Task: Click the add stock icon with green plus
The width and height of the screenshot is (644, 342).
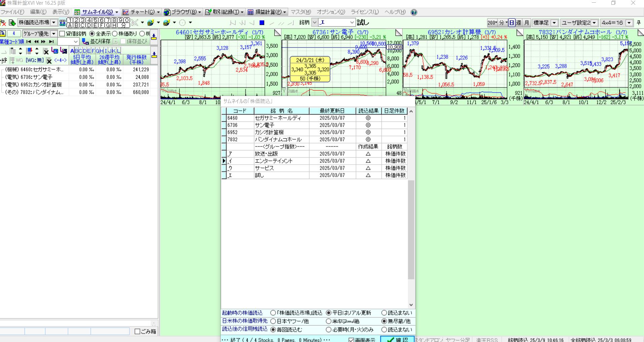Action: pyautogui.click(x=12, y=23)
